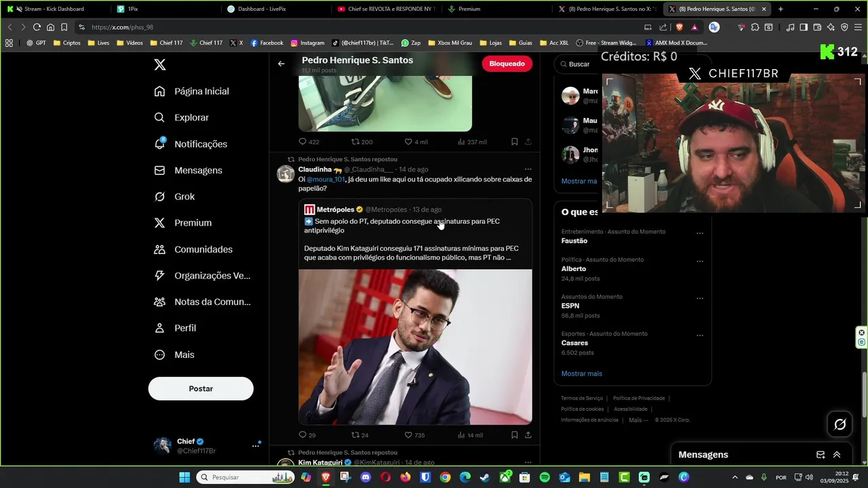Open ESPN trending topic
The image size is (868, 488).
[x=570, y=306]
